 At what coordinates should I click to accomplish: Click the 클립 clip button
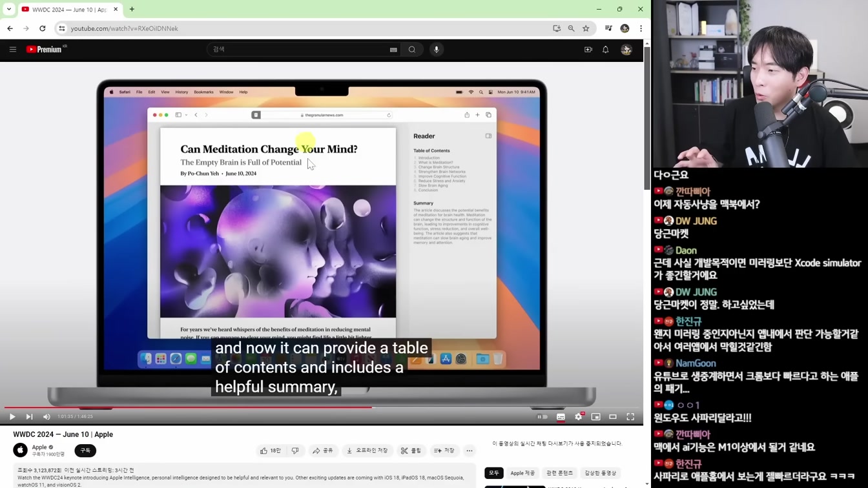(411, 451)
